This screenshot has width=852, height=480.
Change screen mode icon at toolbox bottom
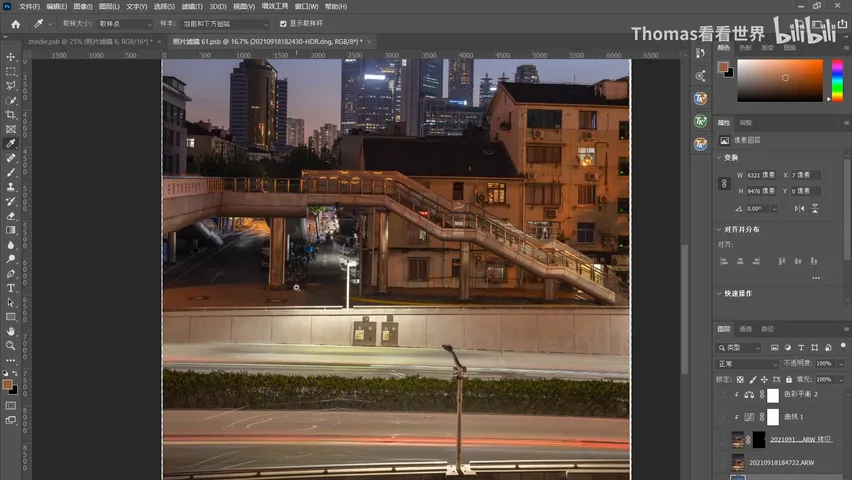[x=11, y=420]
